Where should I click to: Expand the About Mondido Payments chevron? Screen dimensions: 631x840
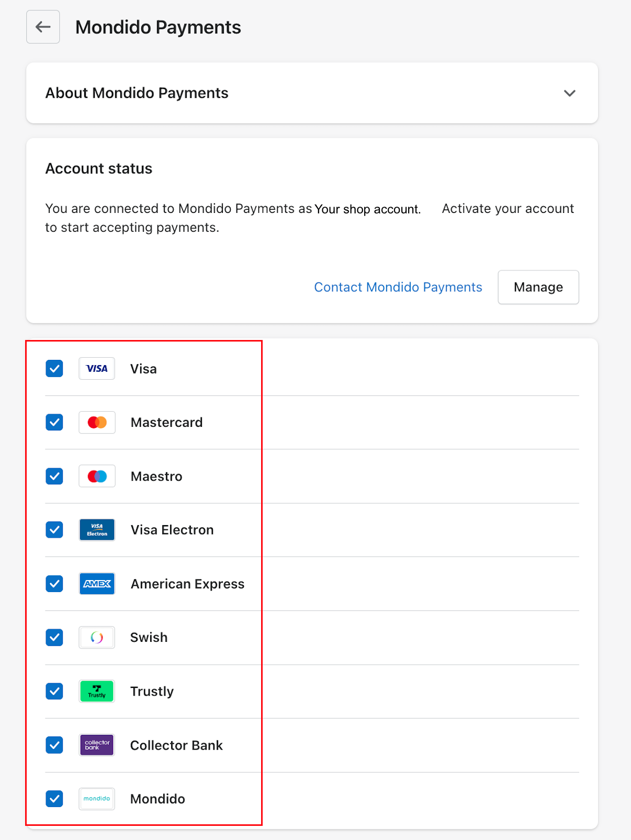(570, 93)
